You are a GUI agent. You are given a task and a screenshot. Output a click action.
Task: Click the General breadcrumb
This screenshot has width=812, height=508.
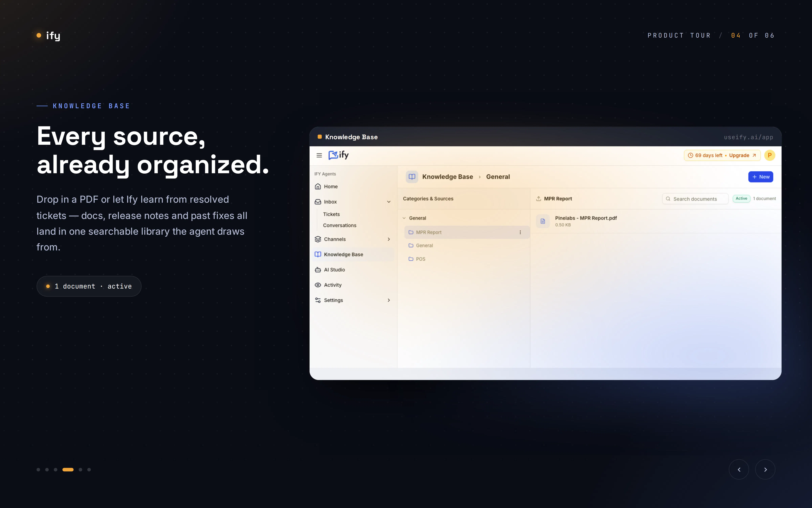(x=498, y=177)
